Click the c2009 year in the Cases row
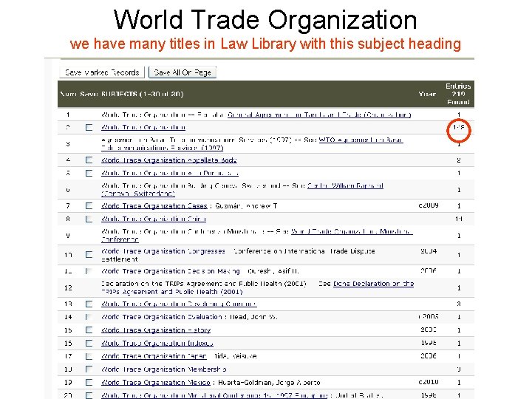 pyautogui.click(x=428, y=205)
